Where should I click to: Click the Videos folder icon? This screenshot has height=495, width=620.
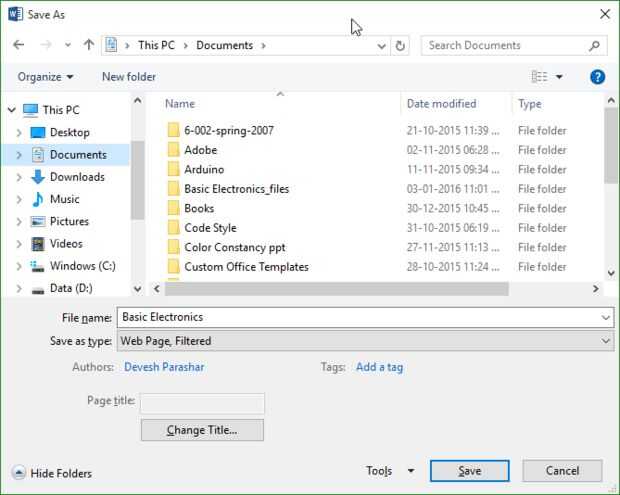[x=38, y=243]
